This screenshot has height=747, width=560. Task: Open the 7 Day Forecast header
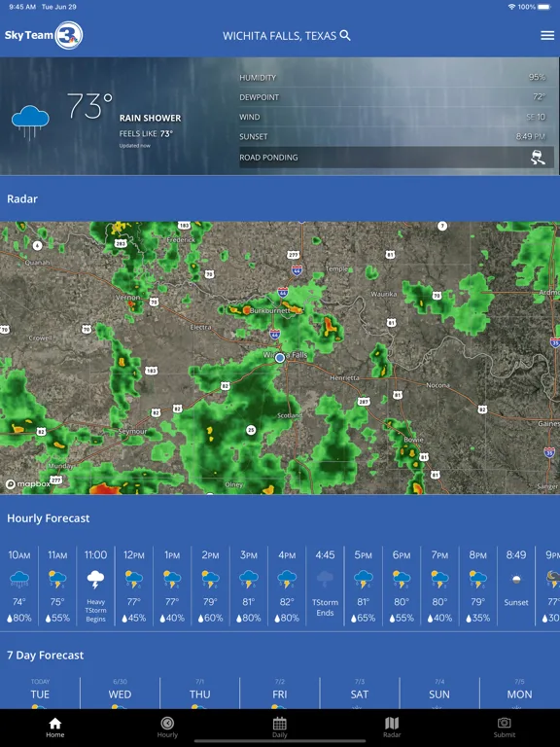tap(46, 655)
